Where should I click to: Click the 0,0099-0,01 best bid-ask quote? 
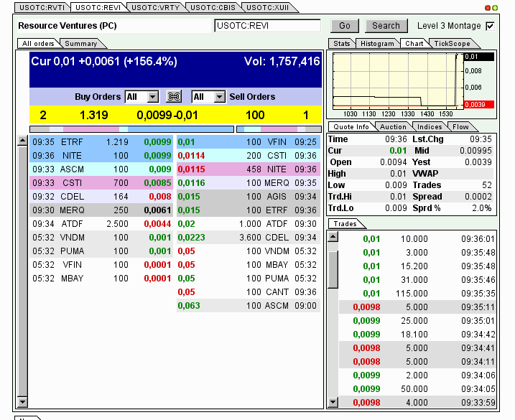pyautogui.click(x=167, y=116)
